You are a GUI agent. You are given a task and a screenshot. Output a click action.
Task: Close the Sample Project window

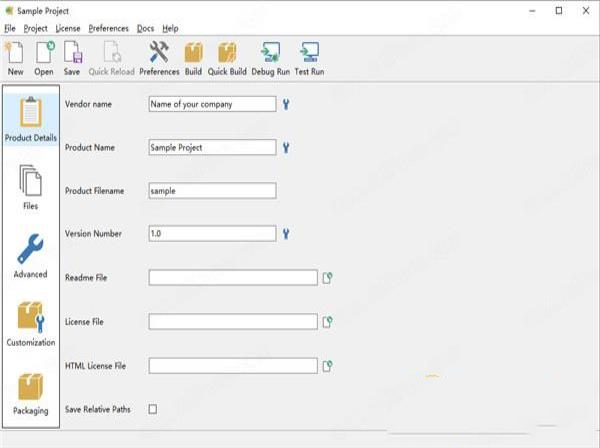586,11
